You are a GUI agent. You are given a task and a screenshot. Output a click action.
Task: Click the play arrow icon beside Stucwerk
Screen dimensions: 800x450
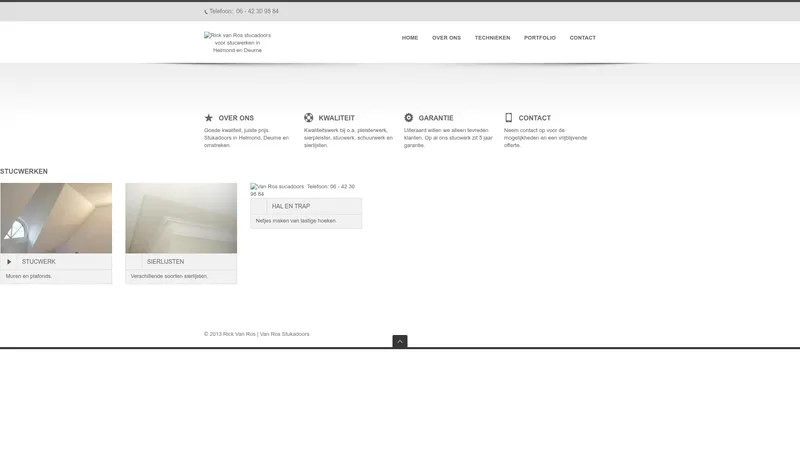(x=9, y=262)
